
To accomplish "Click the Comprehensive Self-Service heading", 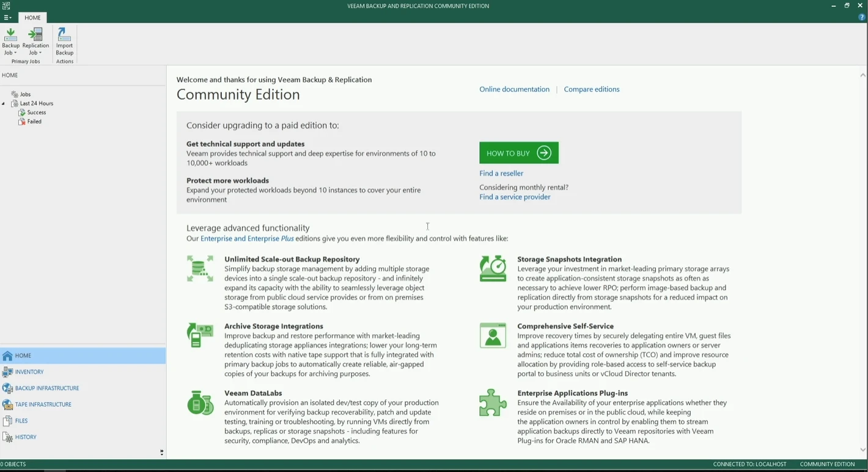I will [x=565, y=326].
